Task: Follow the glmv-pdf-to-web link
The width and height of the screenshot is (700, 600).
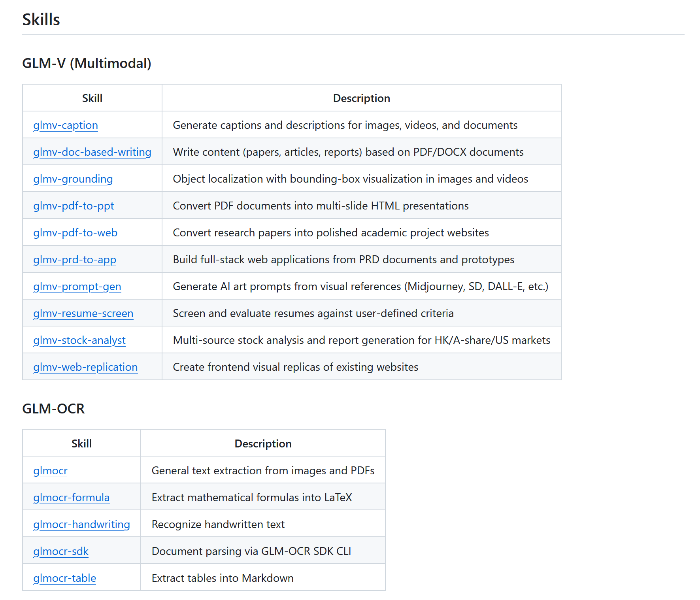Action: (75, 233)
